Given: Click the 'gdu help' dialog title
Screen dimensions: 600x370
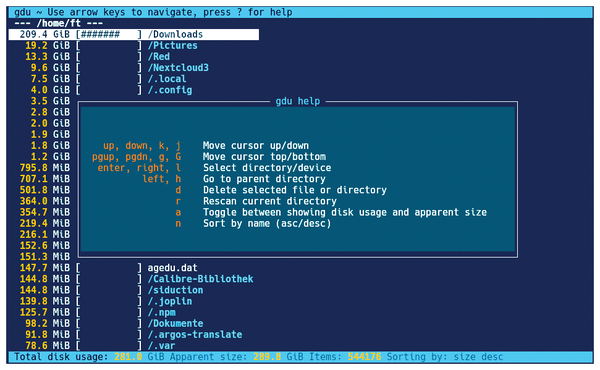Looking at the screenshot, I should tap(298, 101).
